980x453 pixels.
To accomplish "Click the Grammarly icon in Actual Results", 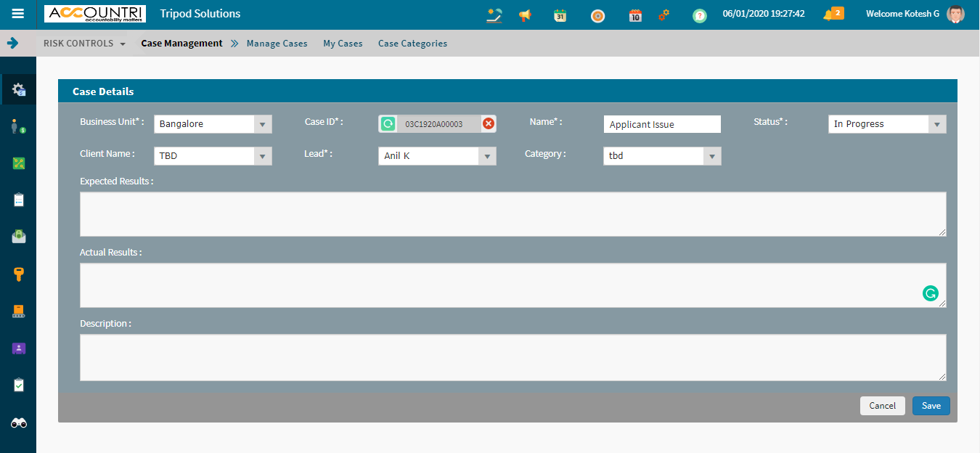I will (x=930, y=293).
